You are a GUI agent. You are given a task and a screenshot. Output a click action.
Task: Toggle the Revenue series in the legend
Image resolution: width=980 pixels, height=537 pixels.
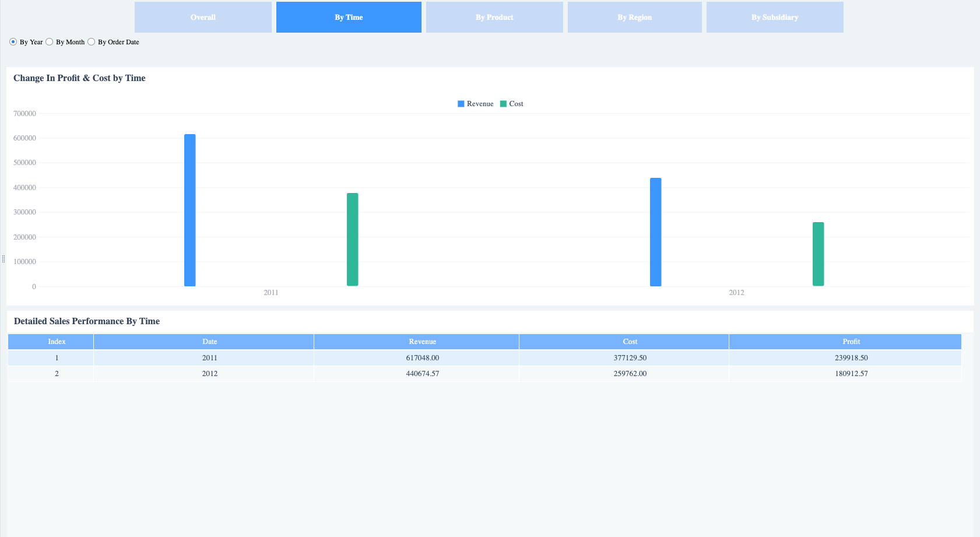pyautogui.click(x=475, y=103)
